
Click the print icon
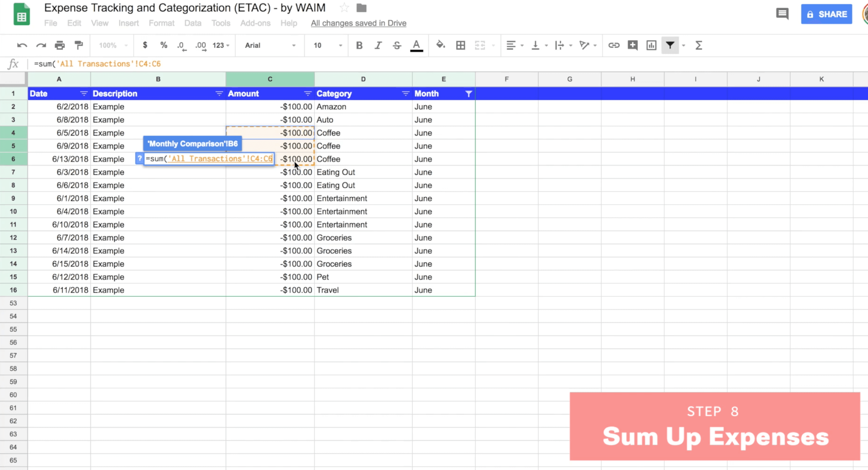pos(60,45)
